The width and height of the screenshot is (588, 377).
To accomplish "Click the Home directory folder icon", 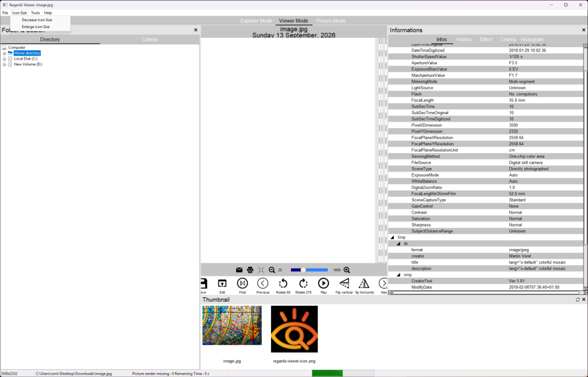I will pyautogui.click(x=10, y=53).
